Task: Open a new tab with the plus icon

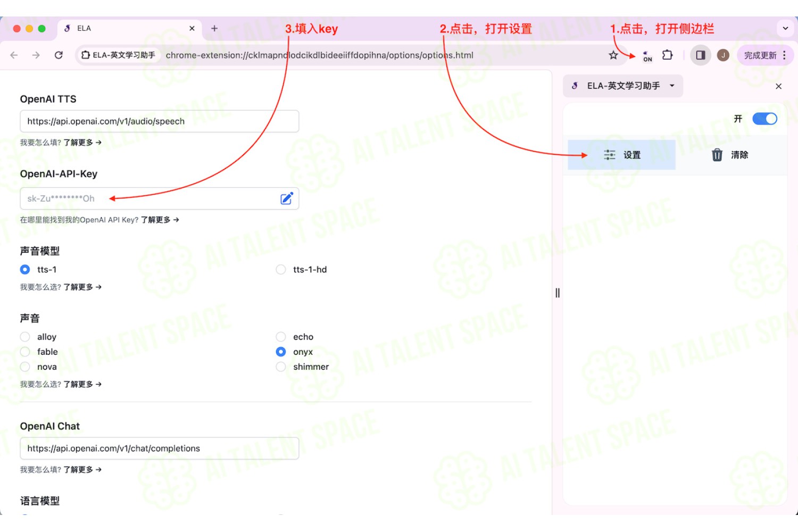Action: click(214, 28)
